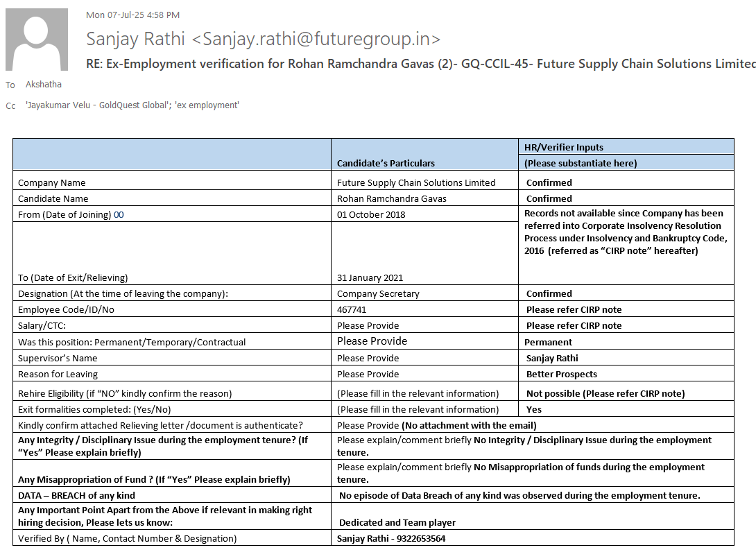Click joining date '01 October 2018'
The image size is (756, 559).
(x=371, y=214)
